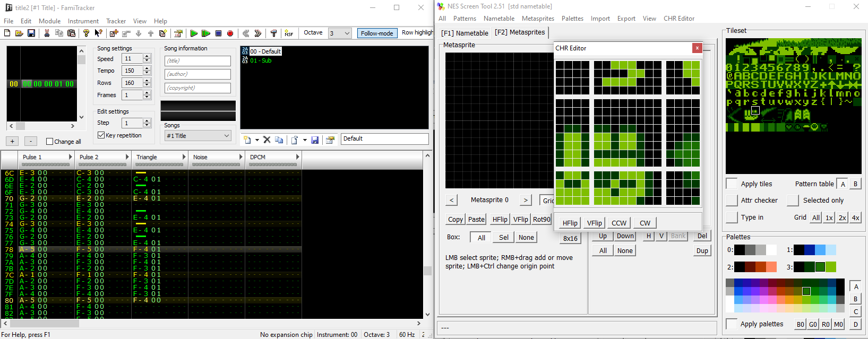Remove instrument with the X icon

coord(267,140)
